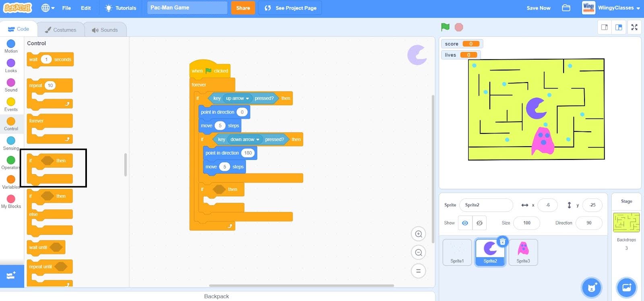The height and width of the screenshot is (301, 644).
Task: Switch to the Sounds tab
Action: (x=105, y=30)
